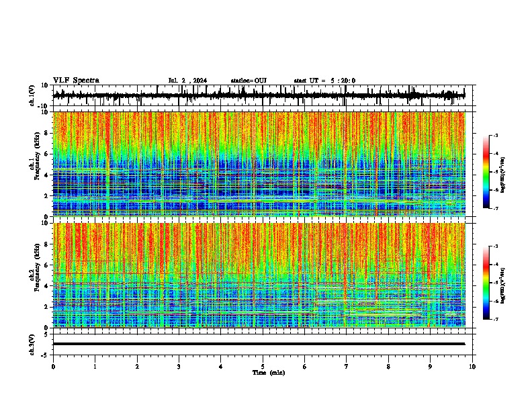This screenshot has width=532, height=411.
Task: Click the "-7" label on the ch.1 color bar
Action: click(x=495, y=208)
